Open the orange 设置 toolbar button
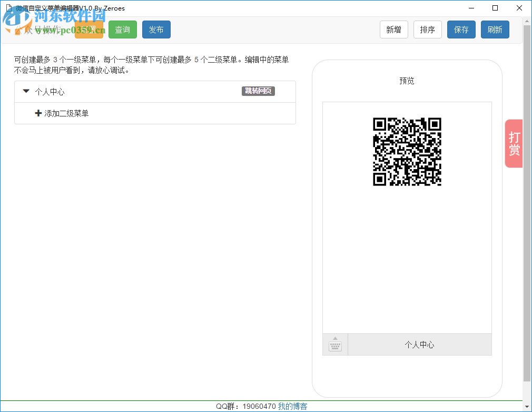The width and height of the screenshot is (532, 412). click(90, 30)
